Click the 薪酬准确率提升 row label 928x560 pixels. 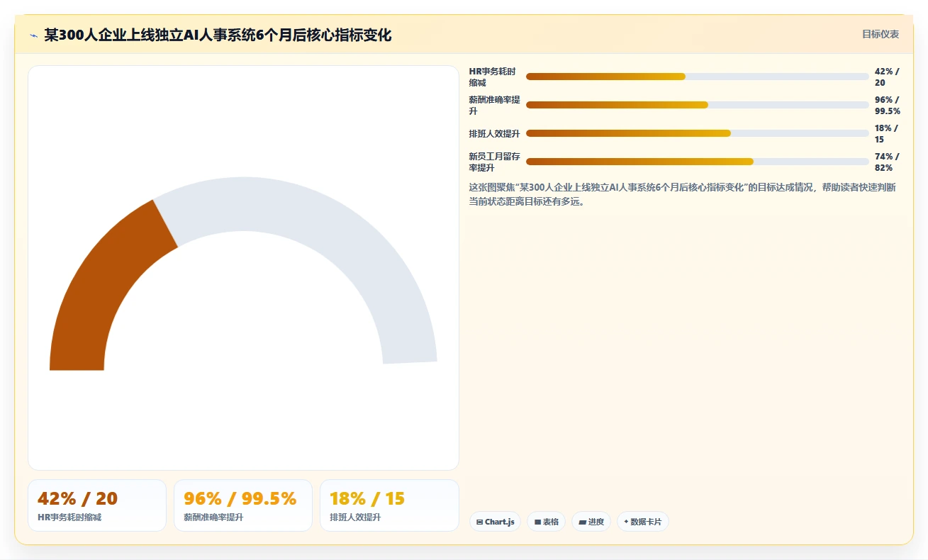coord(495,105)
